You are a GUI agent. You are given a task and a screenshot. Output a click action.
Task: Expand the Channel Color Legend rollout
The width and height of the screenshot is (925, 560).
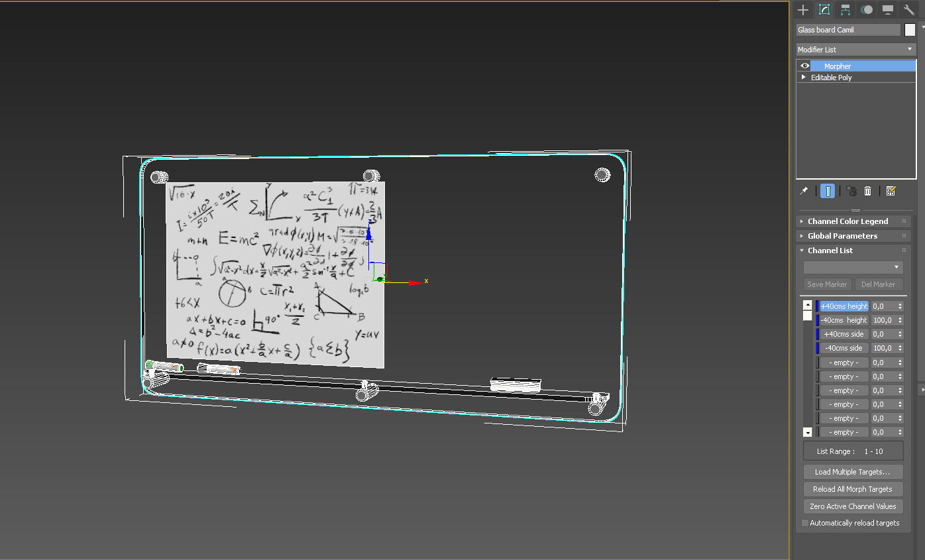coord(853,221)
